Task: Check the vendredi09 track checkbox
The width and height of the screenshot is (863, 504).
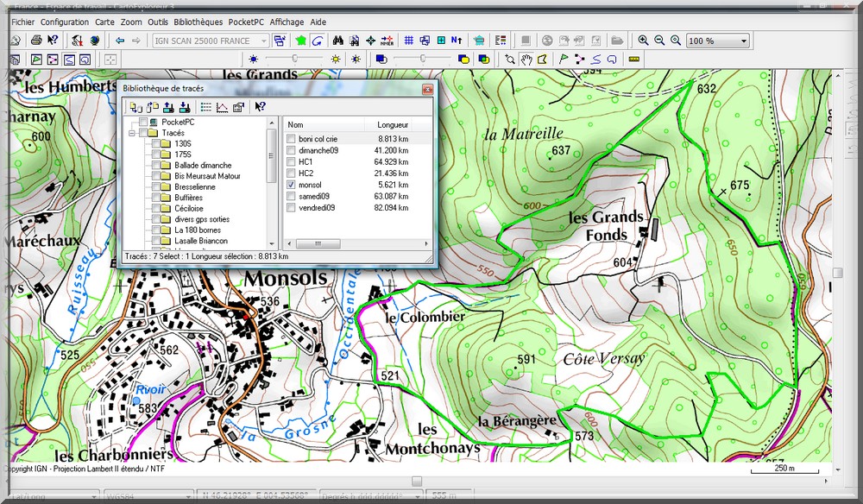Action: click(291, 208)
